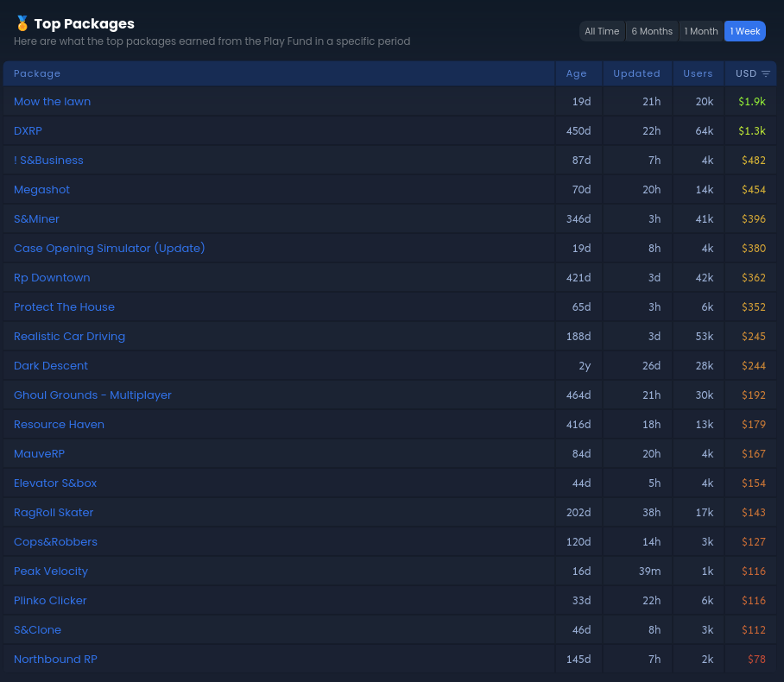Click the 416d age of Resource Haven
Image resolution: width=784 pixels, height=682 pixels.
[578, 425]
